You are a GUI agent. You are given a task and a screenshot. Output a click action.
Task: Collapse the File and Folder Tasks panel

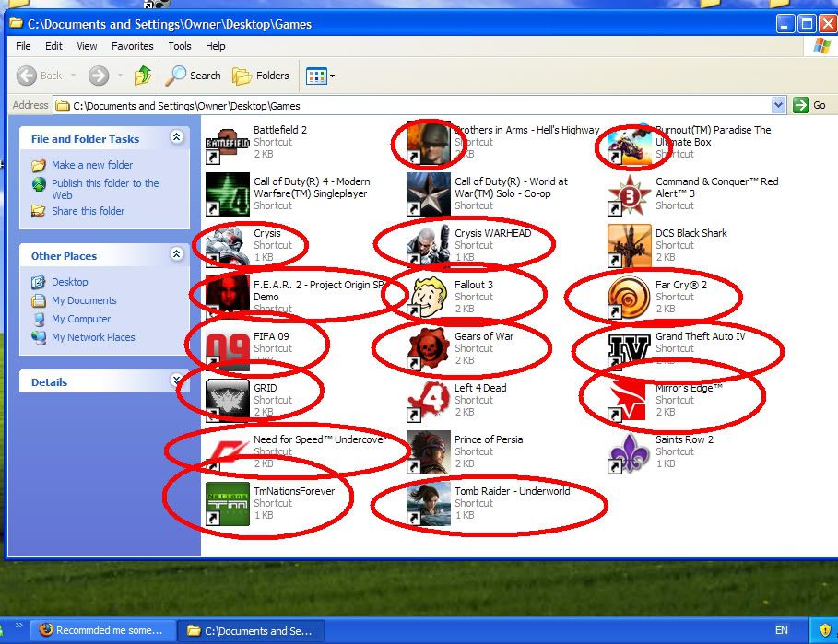pos(177,137)
